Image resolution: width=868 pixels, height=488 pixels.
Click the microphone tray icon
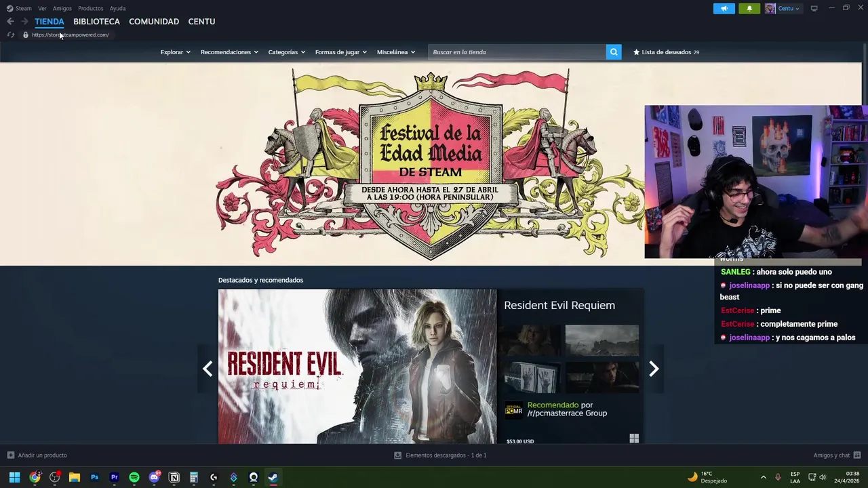(778, 477)
